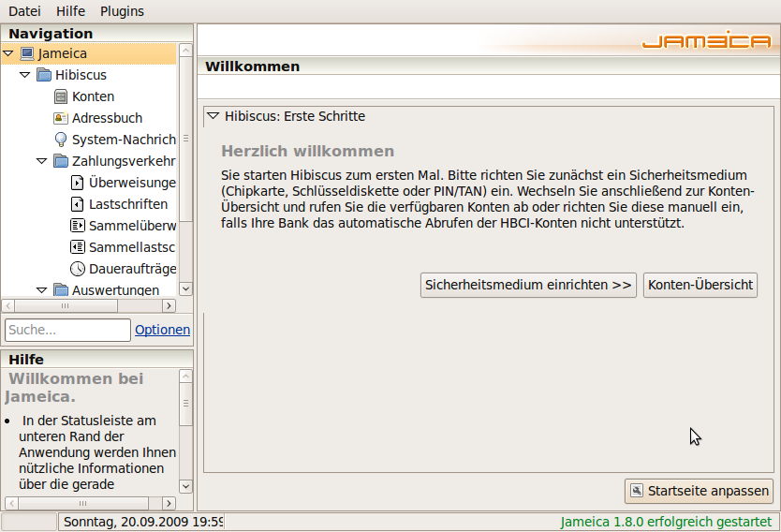Click the Hilfe panel scroll-right arrow
The image size is (781, 532).
pos(169,503)
